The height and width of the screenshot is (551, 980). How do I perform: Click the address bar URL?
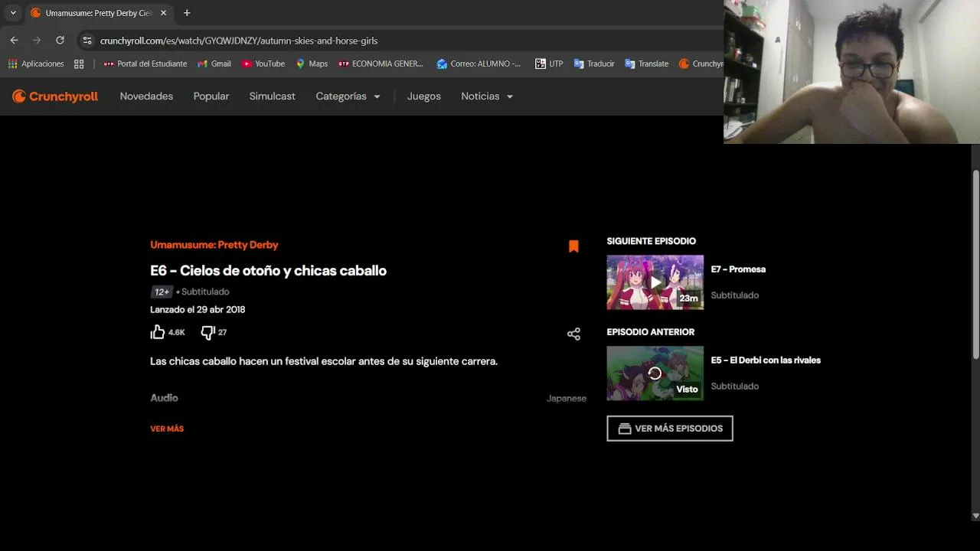click(x=239, y=41)
